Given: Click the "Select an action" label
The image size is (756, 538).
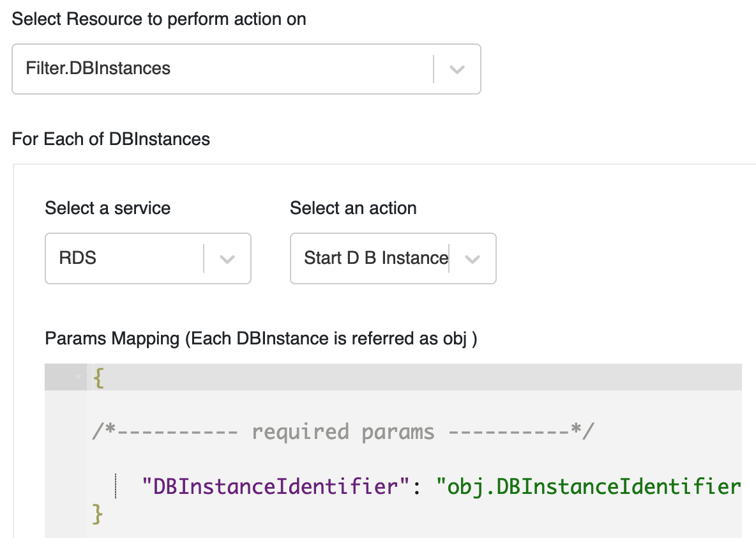Looking at the screenshot, I should pyautogui.click(x=353, y=208).
